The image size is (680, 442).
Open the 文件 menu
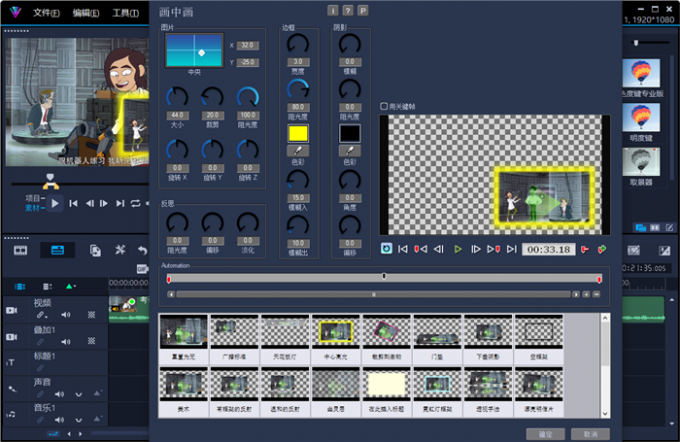tap(46, 13)
